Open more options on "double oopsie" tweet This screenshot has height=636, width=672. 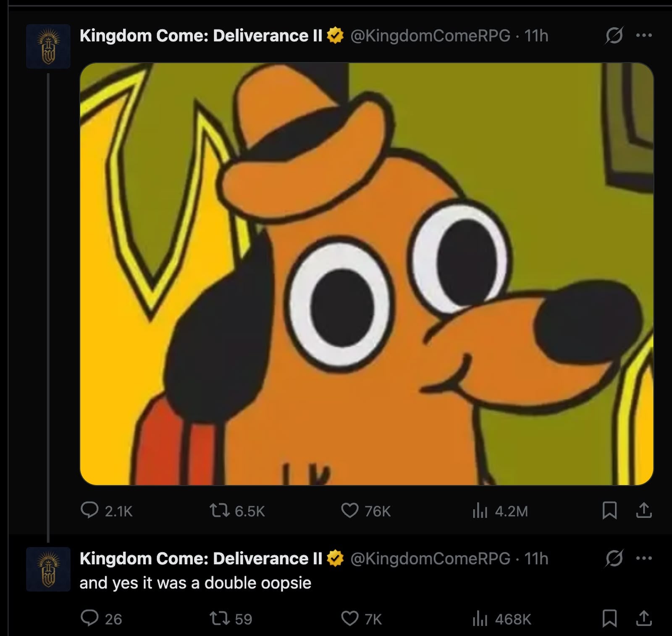[x=644, y=558]
